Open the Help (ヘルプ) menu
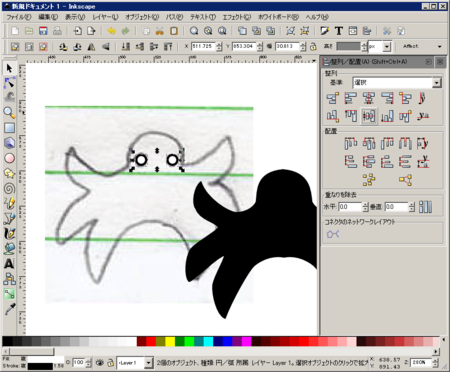The image size is (450, 372). 317,17
